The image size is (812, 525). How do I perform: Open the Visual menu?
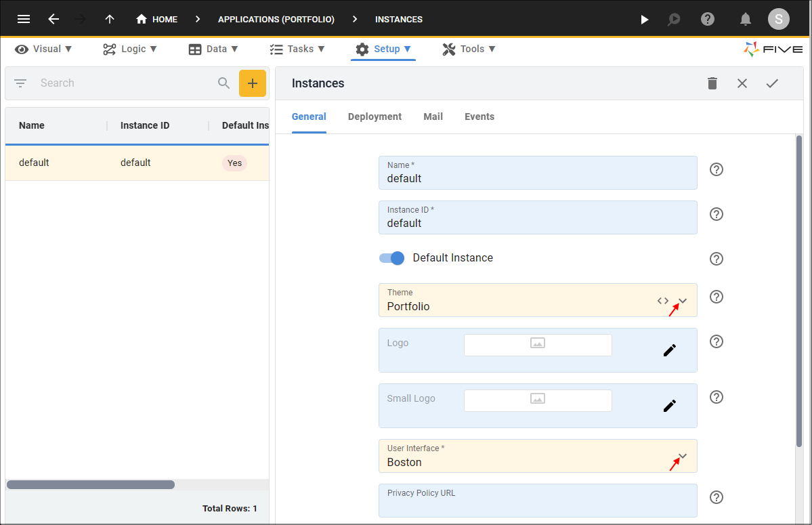[43, 49]
